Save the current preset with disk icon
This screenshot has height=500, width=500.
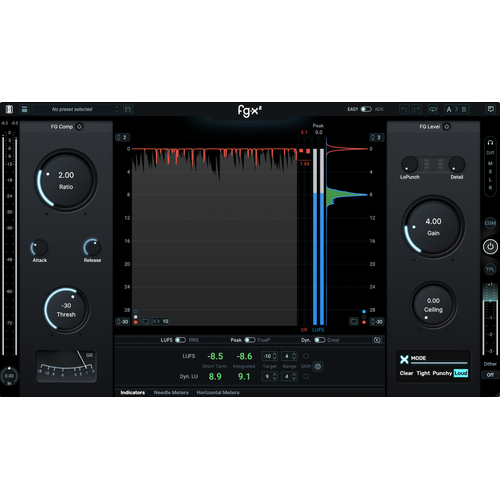coord(128,109)
